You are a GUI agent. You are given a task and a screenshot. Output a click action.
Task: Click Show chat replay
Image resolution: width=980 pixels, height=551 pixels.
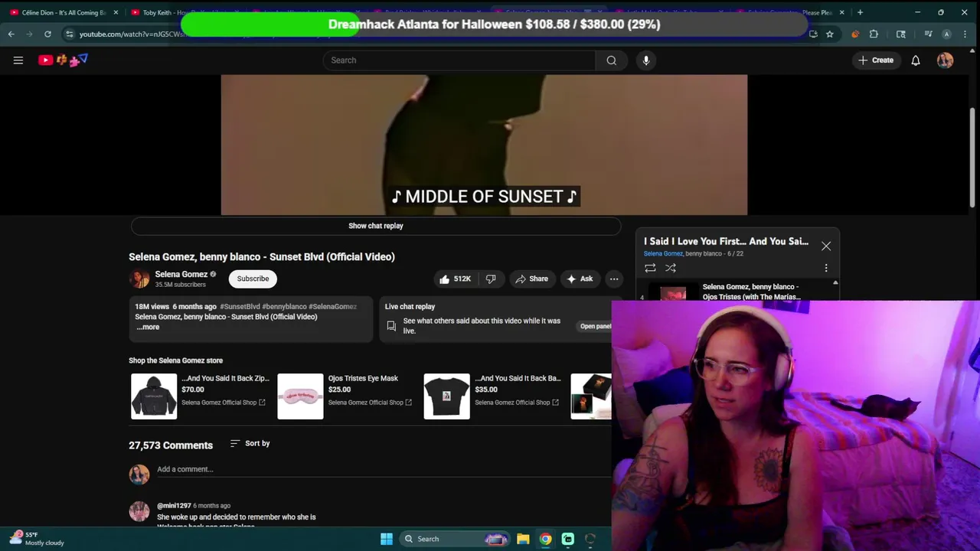coord(376,226)
